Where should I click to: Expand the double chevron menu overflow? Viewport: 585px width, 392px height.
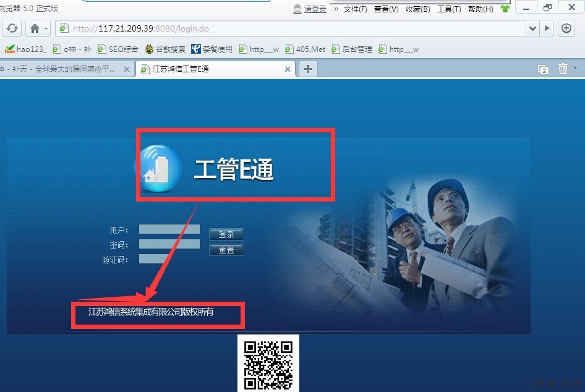coord(336,9)
